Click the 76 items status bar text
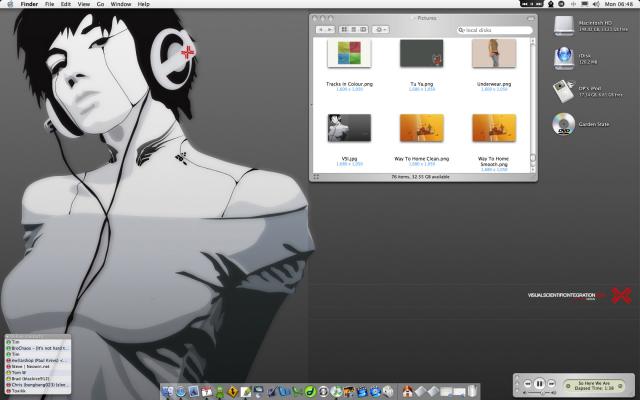This screenshot has height=400, width=640. (x=420, y=177)
